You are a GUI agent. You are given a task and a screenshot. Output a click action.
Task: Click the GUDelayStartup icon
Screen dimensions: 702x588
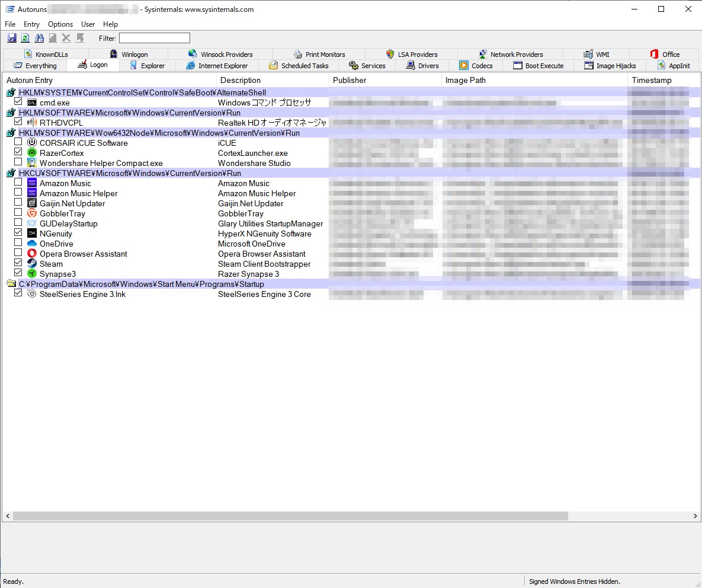coord(32,223)
